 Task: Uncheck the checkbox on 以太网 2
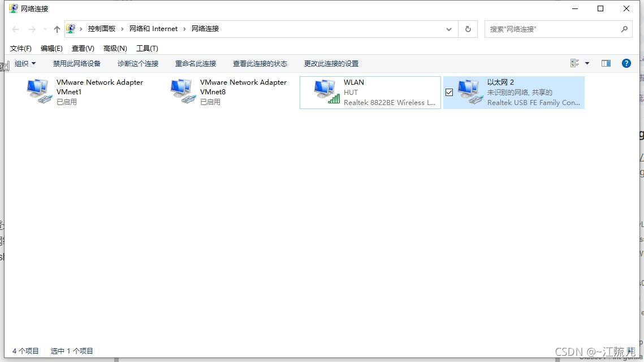449,91
